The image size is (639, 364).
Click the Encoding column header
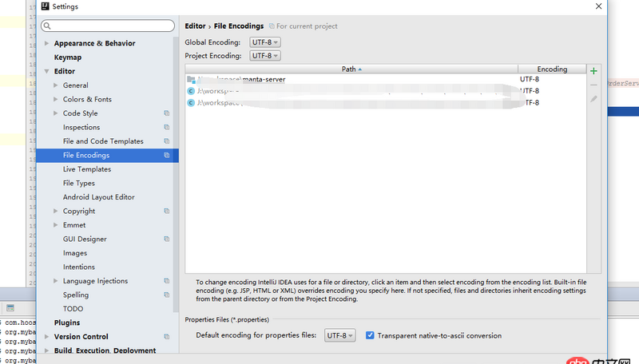pyautogui.click(x=552, y=69)
